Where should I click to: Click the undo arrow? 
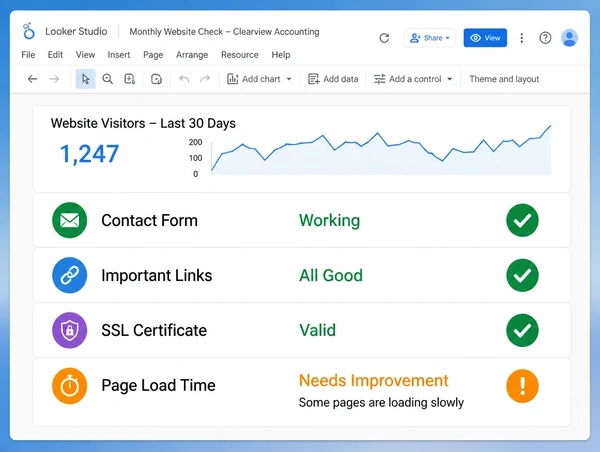[184, 79]
